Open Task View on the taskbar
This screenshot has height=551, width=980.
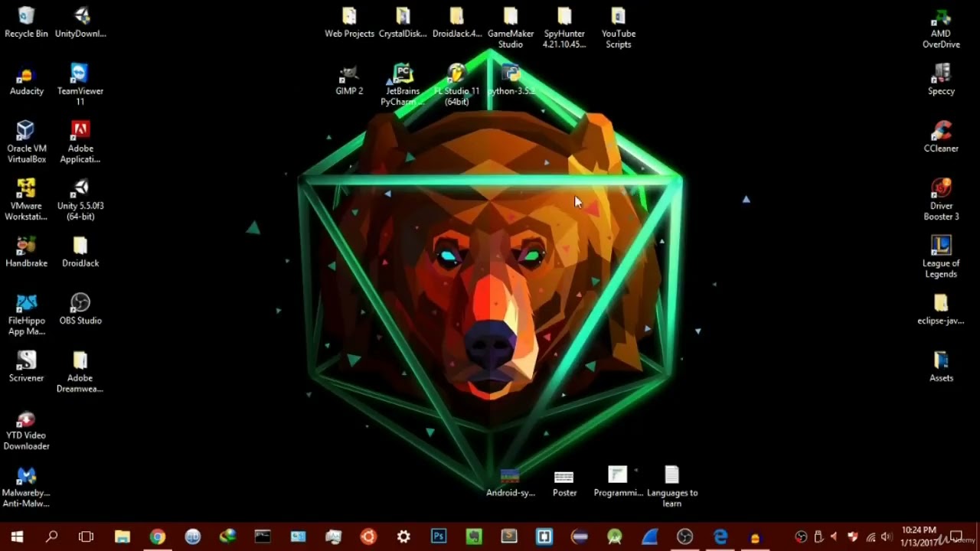click(x=86, y=536)
